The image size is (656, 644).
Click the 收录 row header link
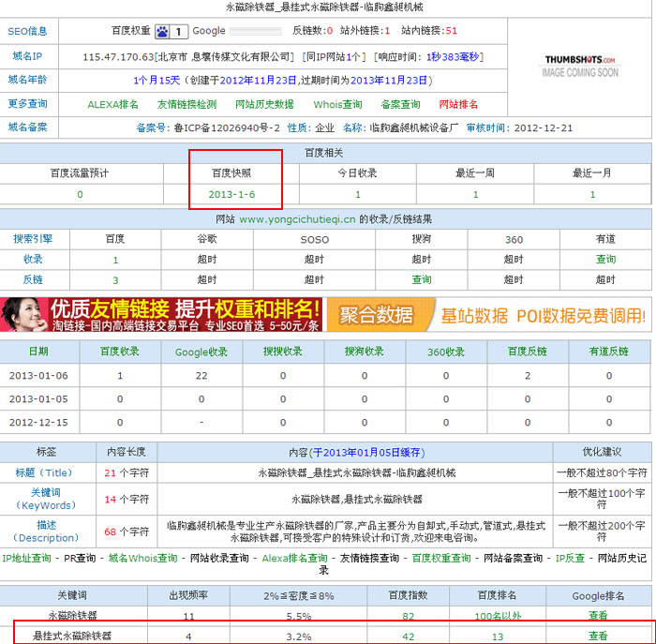pos(33,259)
